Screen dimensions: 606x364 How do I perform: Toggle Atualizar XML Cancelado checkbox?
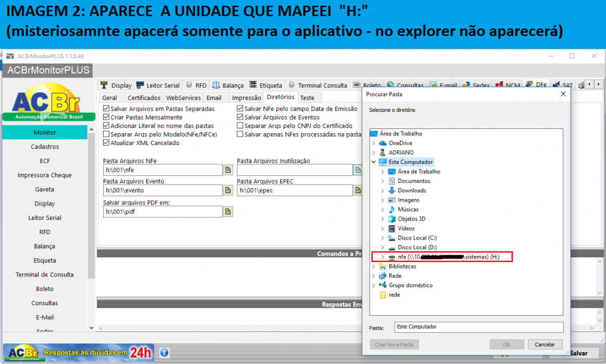click(106, 143)
